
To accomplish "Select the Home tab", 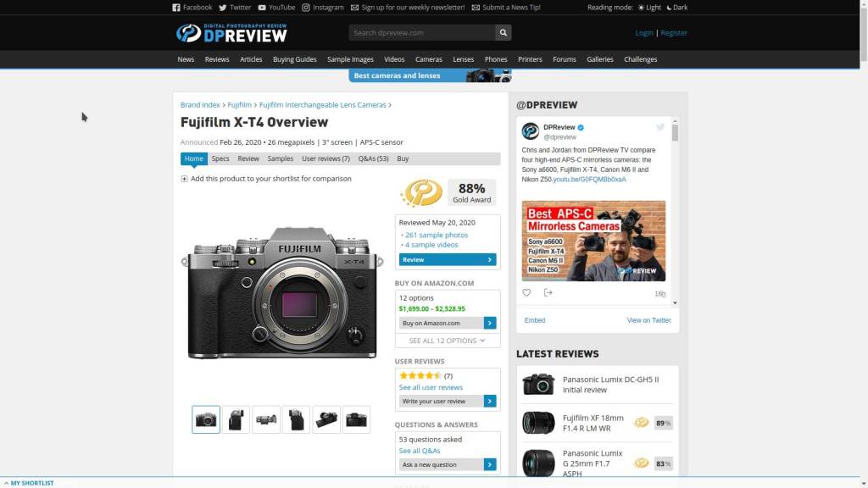I will (194, 158).
